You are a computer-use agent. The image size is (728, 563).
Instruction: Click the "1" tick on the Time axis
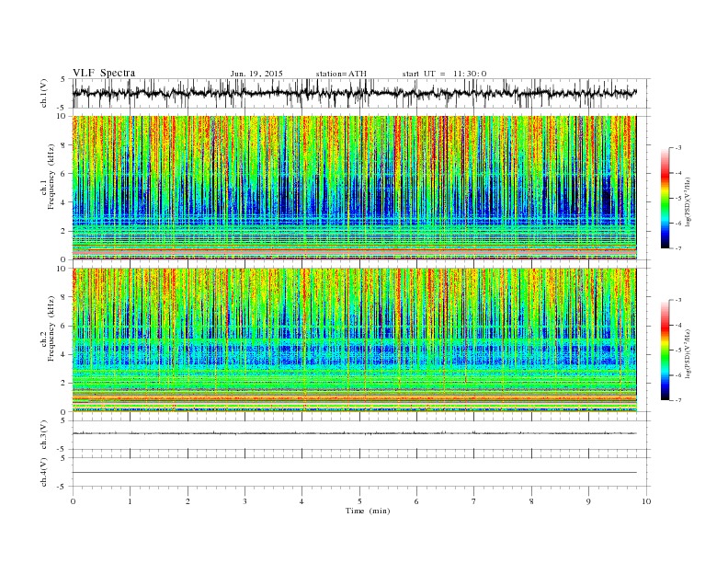click(x=130, y=501)
